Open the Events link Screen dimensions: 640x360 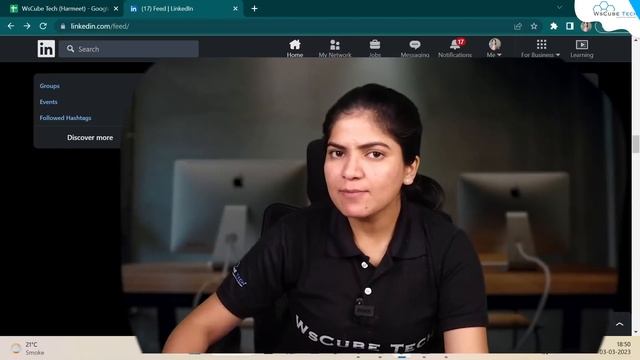click(x=48, y=102)
